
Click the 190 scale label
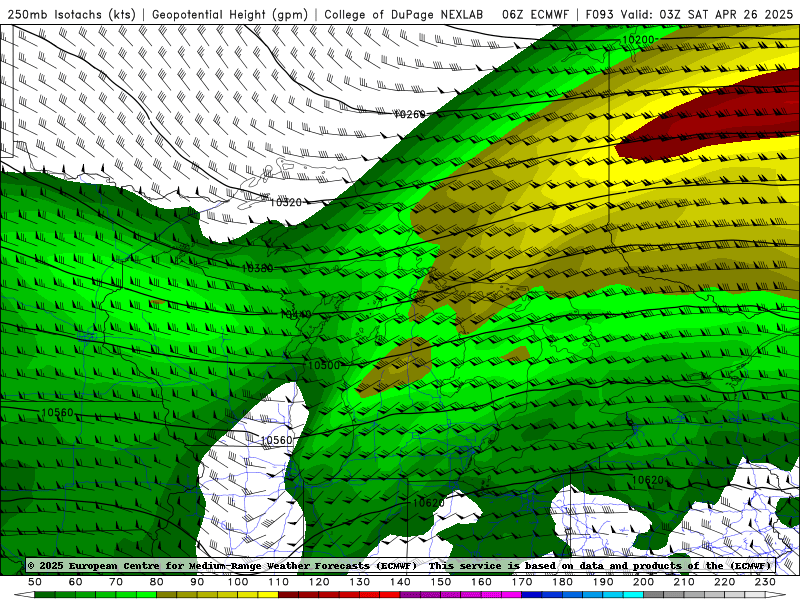pyautogui.click(x=603, y=582)
